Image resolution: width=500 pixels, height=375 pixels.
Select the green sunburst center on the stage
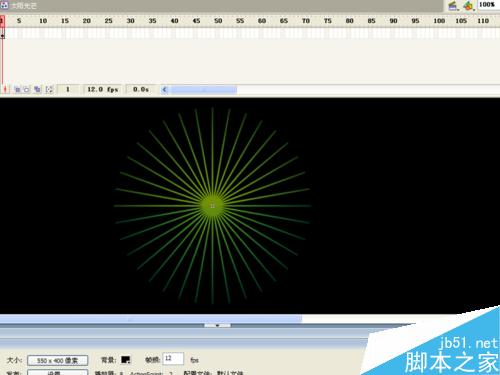tap(213, 206)
